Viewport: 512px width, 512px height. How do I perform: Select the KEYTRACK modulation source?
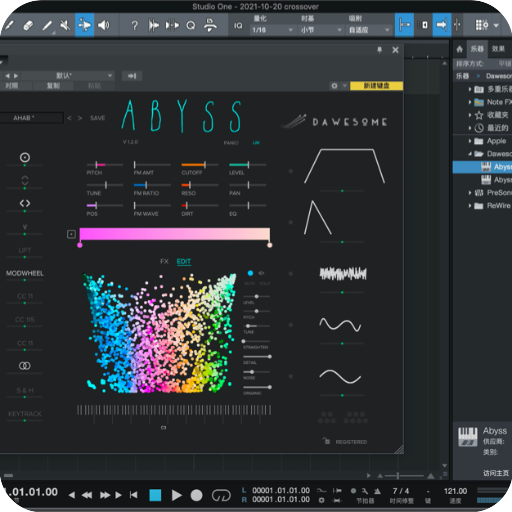[25, 414]
